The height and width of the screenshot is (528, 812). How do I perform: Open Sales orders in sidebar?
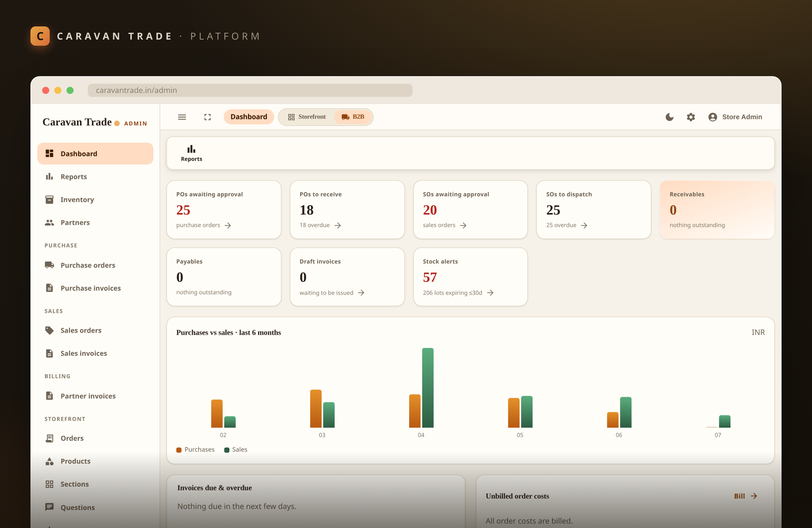coord(95,331)
